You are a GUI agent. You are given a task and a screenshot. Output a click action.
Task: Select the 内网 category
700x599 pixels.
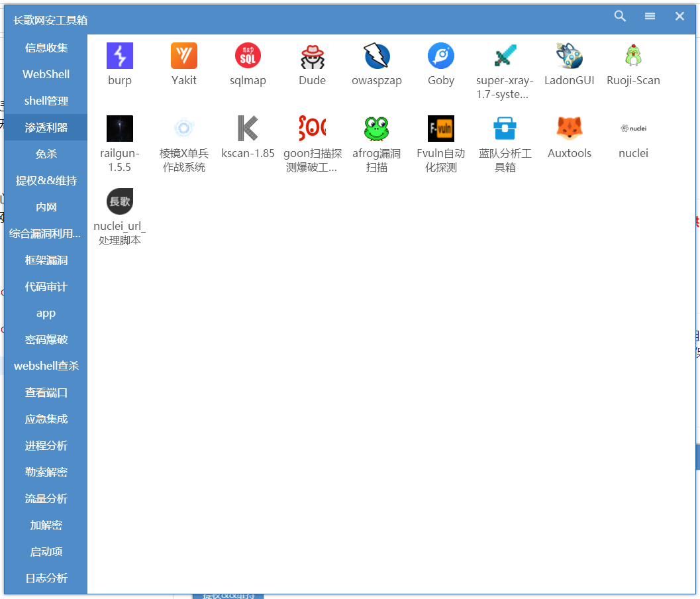pos(46,207)
